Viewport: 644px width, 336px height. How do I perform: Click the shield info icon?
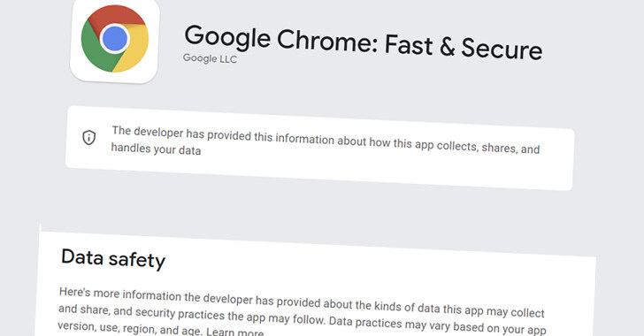tap(89, 137)
